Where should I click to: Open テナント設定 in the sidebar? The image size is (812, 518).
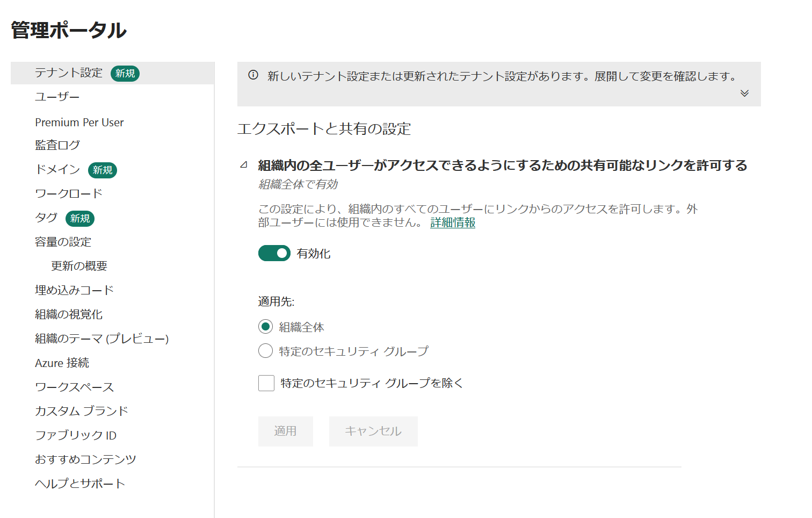point(69,73)
